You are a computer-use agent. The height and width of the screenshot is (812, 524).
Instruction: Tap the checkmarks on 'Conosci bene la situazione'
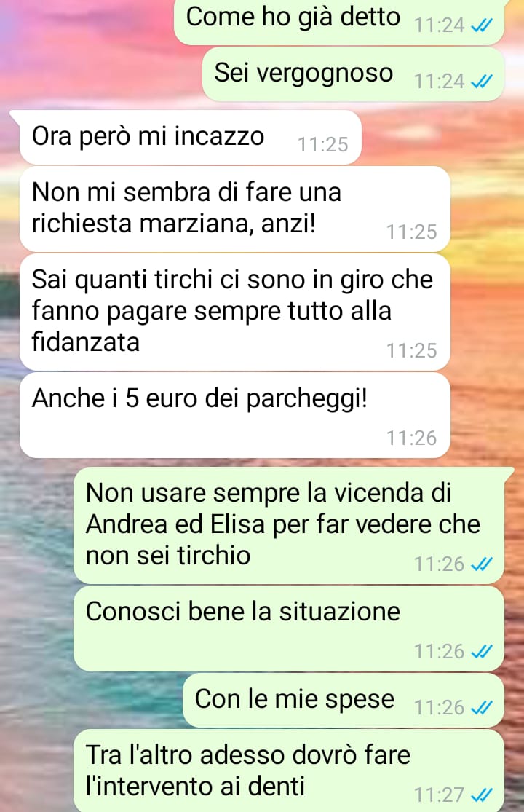pos(481,651)
